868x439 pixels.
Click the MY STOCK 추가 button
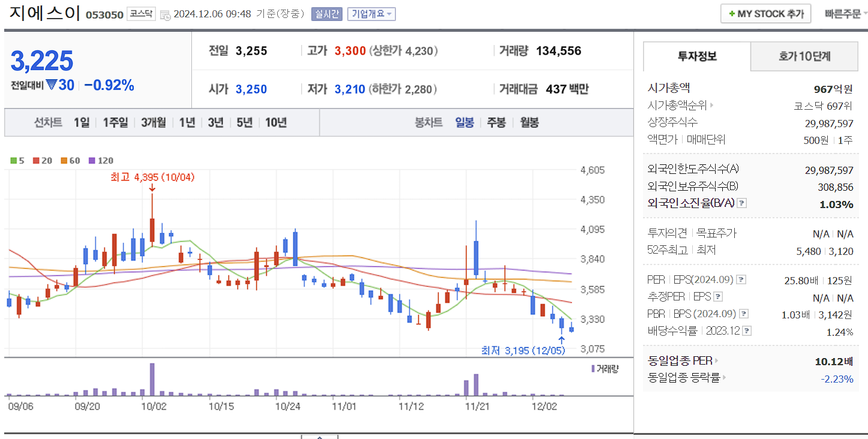click(x=765, y=13)
